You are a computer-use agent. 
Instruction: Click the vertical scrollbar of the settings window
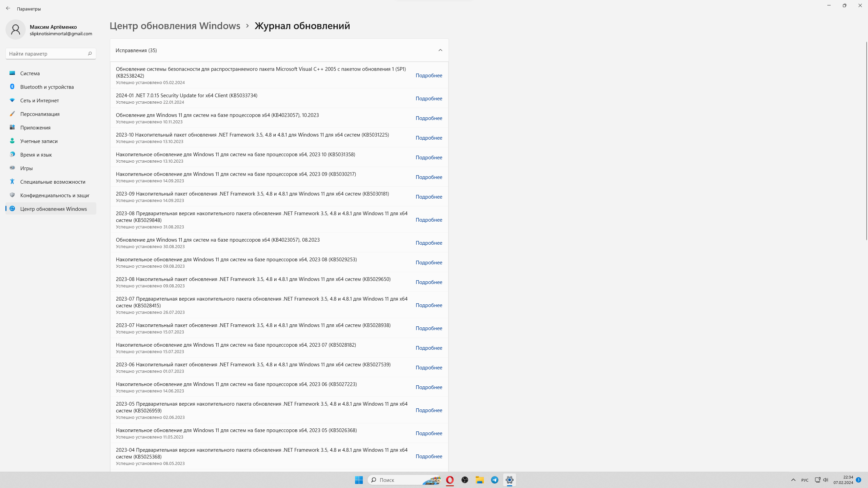click(x=866, y=140)
